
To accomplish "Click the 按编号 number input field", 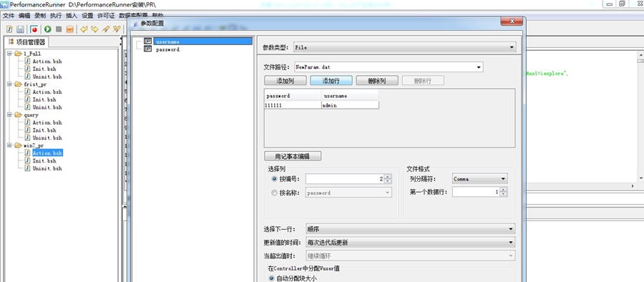I will click(345, 179).
